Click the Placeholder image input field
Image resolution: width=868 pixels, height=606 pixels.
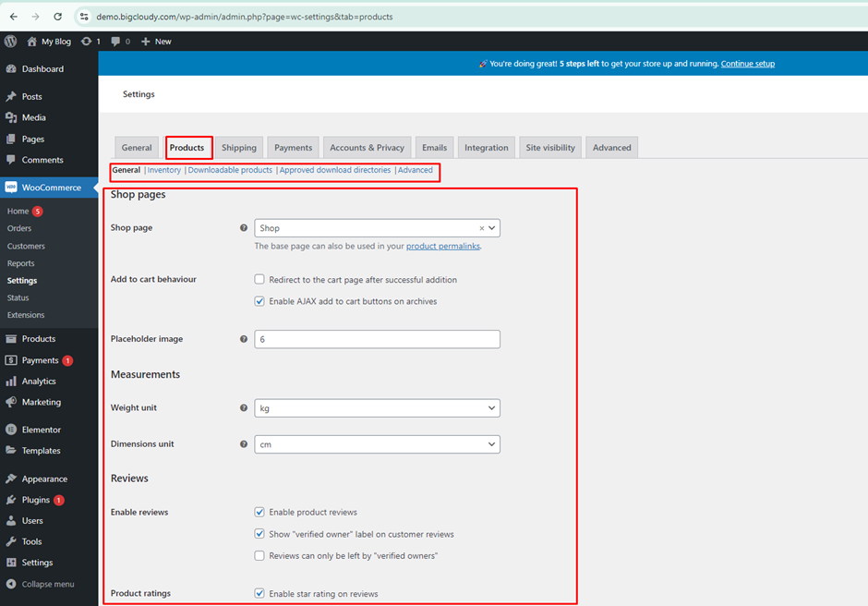(x=377, y=339)
